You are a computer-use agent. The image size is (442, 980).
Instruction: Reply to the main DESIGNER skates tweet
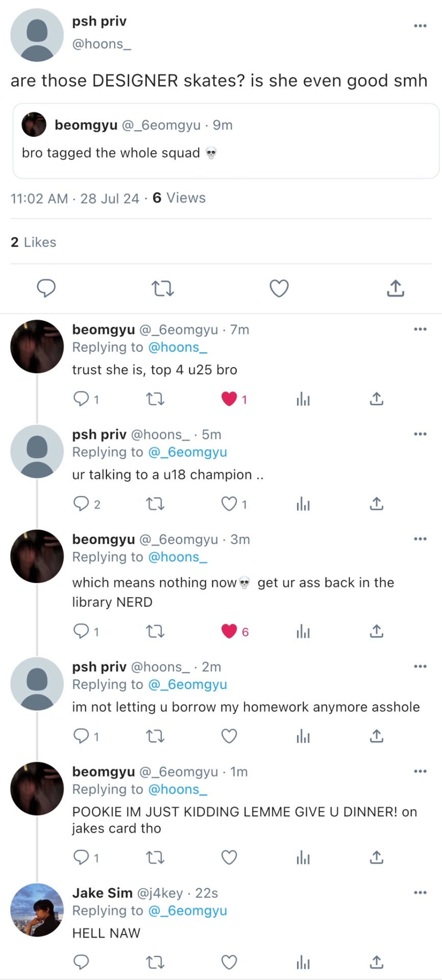pyautogui.click(x=46, y=288)
